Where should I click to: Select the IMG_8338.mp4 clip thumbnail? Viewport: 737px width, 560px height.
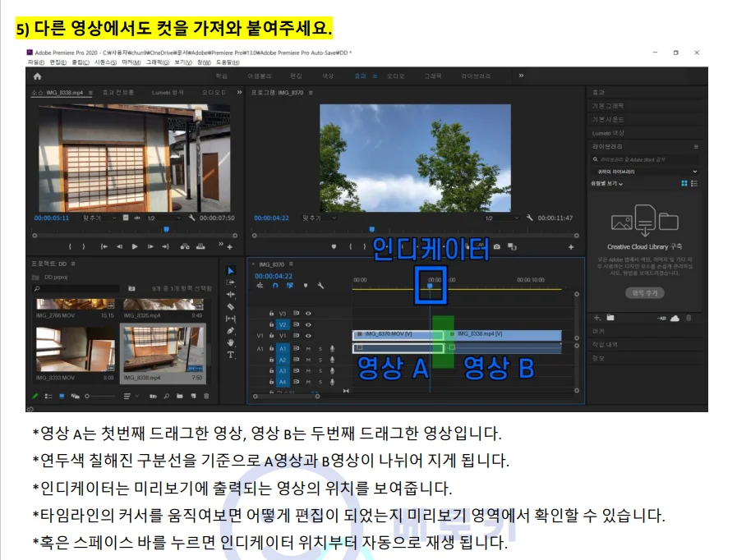[x=164, y=350]
